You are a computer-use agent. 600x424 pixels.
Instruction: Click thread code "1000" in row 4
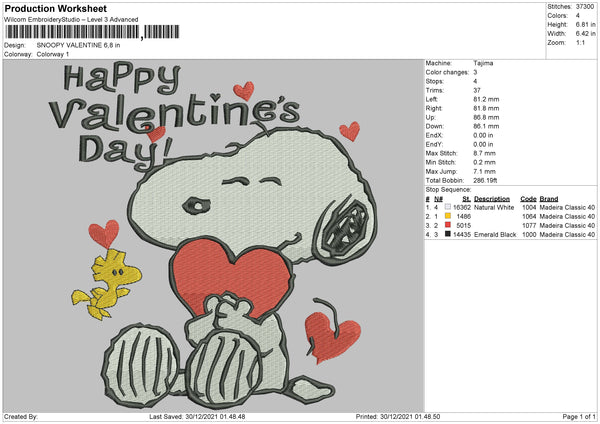[x=529, y=235]
